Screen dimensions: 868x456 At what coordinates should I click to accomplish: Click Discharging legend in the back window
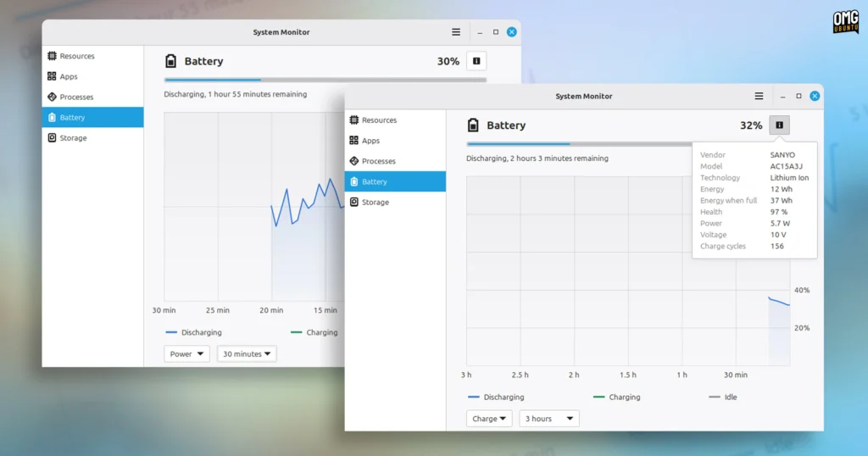coord(194,332)
